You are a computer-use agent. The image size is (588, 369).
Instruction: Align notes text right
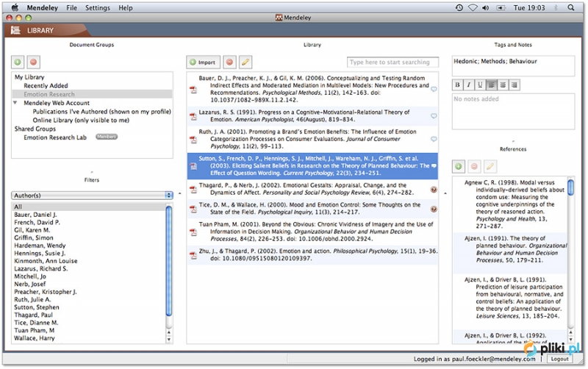tap(514, 85)
